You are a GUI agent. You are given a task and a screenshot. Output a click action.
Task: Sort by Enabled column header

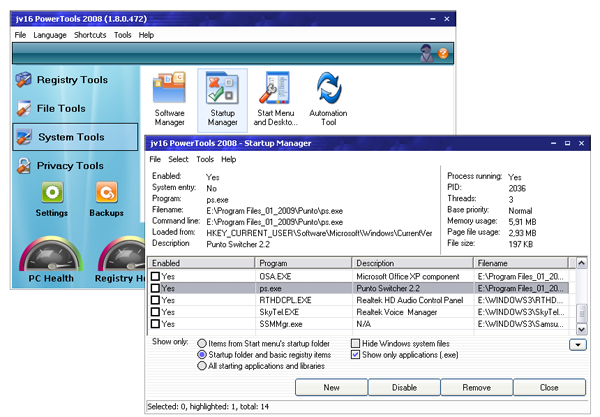tap(201, 263)
